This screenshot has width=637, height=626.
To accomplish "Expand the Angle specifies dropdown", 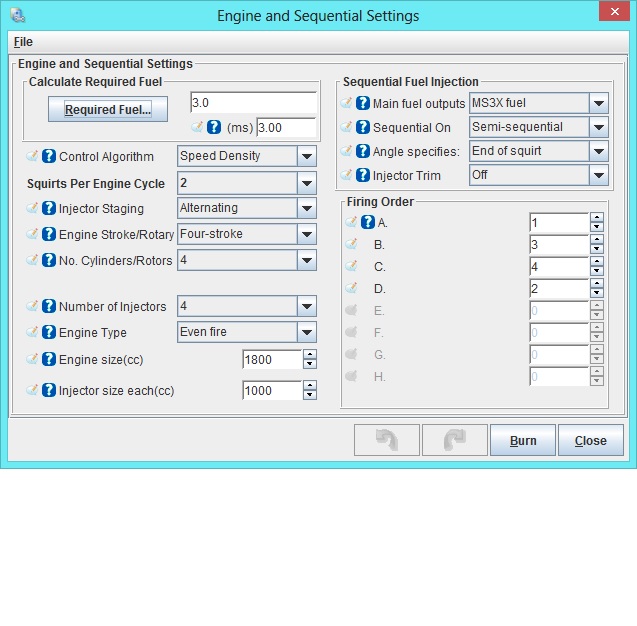I will point(599,151).
